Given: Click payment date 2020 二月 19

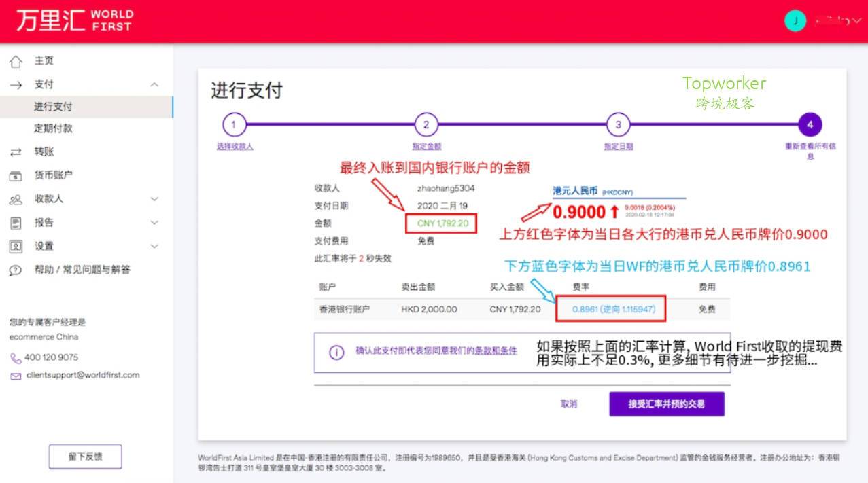Looking at the screenshot, I should pyautogui.click(x=442, y=206).
